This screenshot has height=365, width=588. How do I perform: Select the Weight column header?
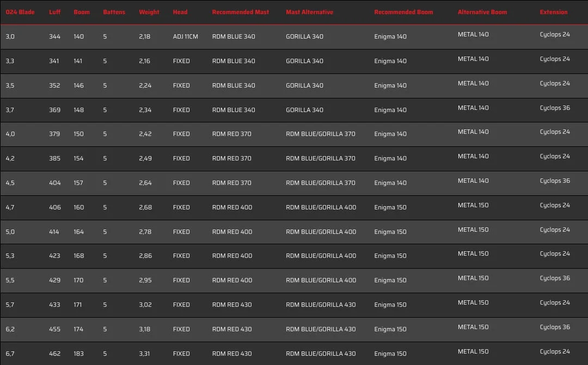[x=149, y=12]
